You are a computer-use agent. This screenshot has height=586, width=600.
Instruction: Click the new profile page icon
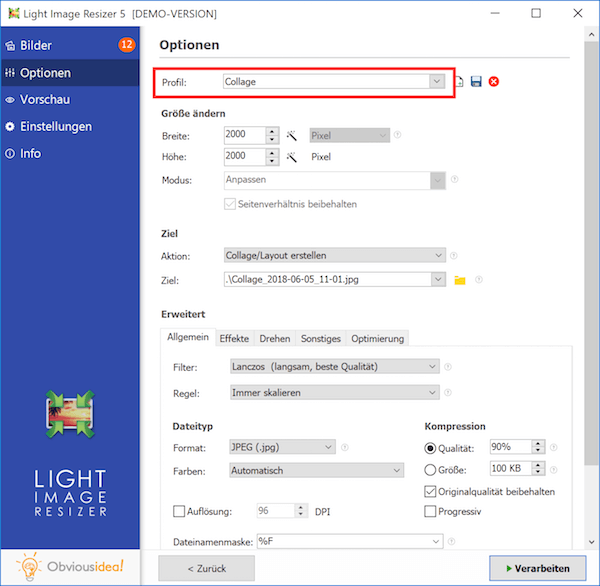pyautogui.click(x=459, y=82)
